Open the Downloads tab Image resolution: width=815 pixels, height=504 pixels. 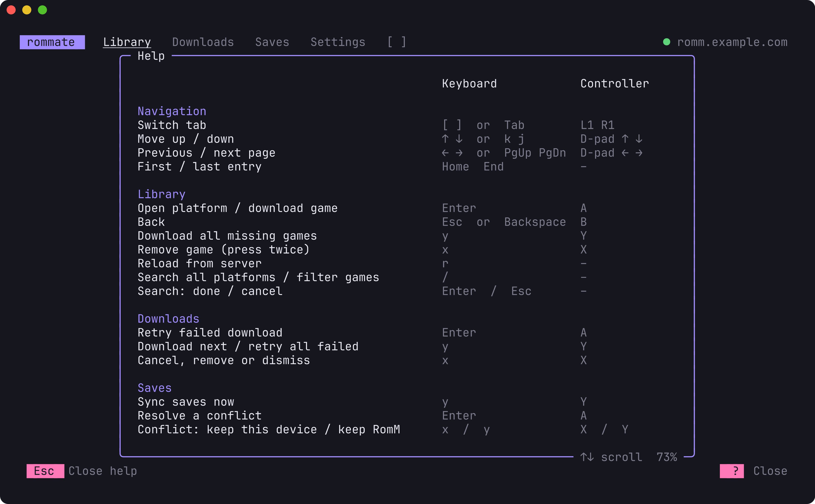(x=203, y=42)
